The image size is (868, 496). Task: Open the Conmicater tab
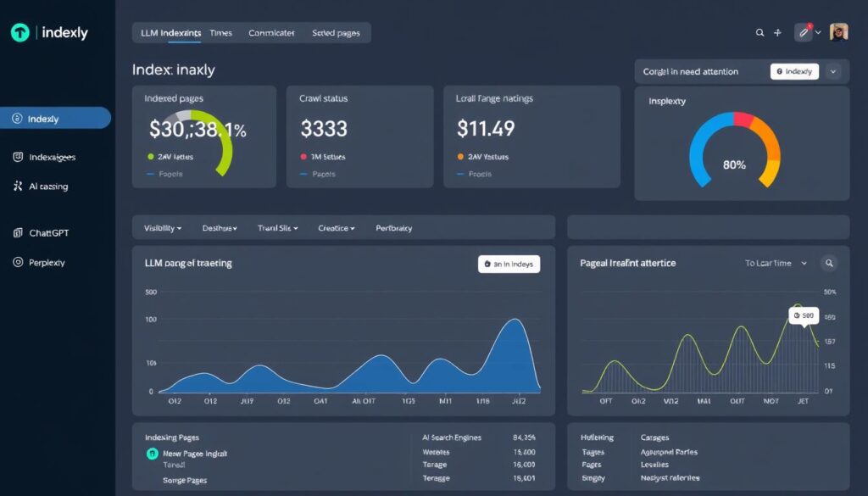tap(271, 33)
